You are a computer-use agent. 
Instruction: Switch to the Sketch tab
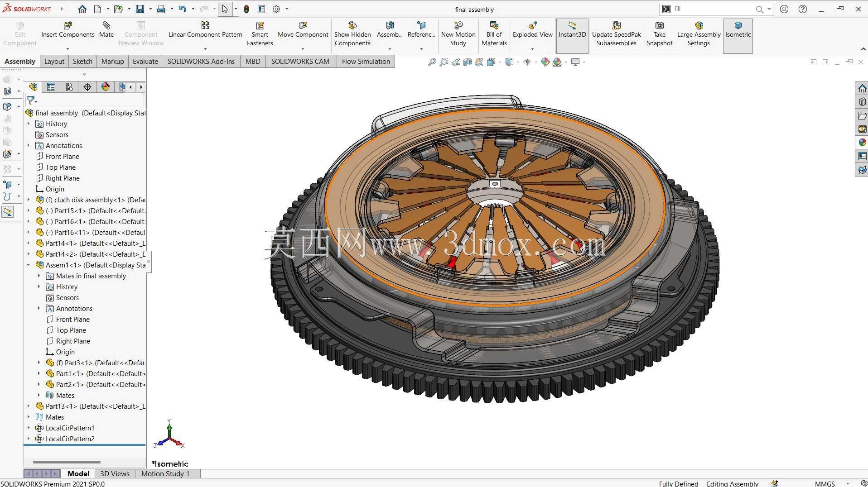tap(82, 62)
